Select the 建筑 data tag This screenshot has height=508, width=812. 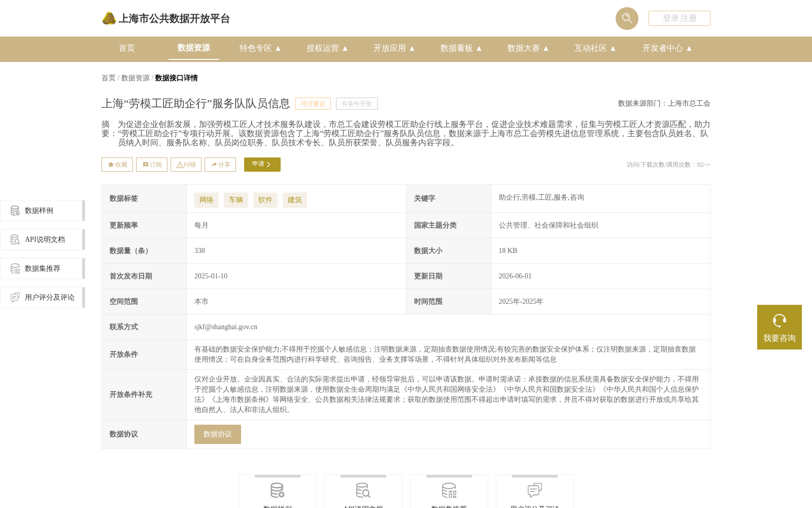[x=295, y=200]
